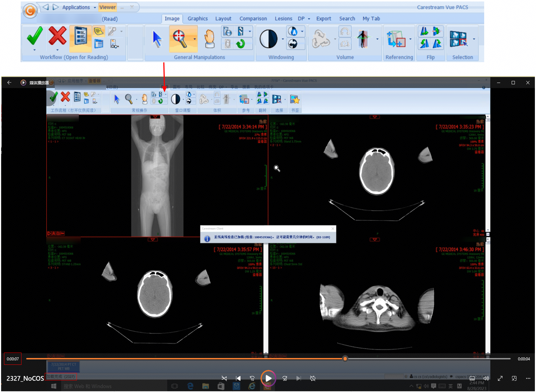This screenshot has width=536, height=392.
Task: Click the lower-right Flip icon in English Flip group
Action: pos(437,44)
